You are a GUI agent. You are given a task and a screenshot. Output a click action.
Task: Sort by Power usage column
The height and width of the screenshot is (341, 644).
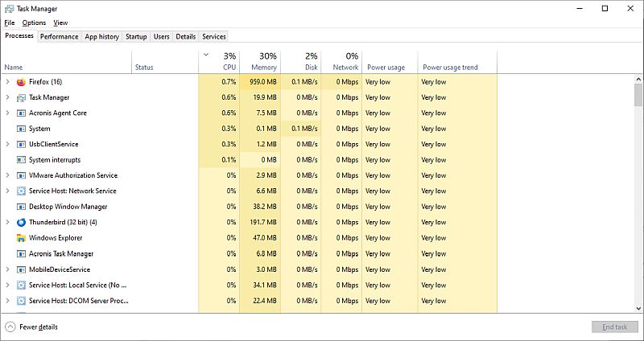tap(390, 63)
